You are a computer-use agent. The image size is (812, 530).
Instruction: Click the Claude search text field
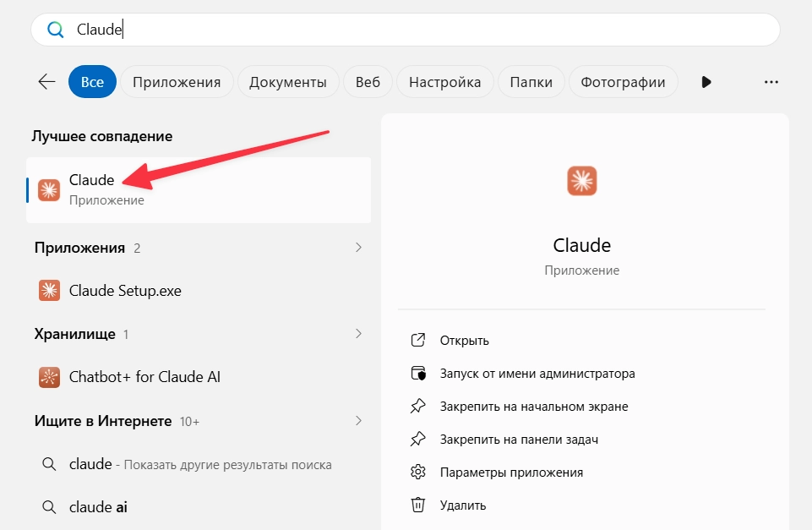(406, 30)
